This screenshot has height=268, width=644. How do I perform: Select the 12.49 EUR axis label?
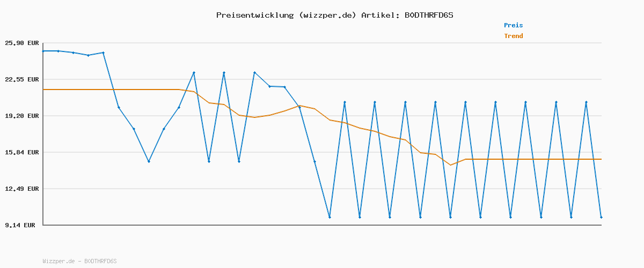22,189
